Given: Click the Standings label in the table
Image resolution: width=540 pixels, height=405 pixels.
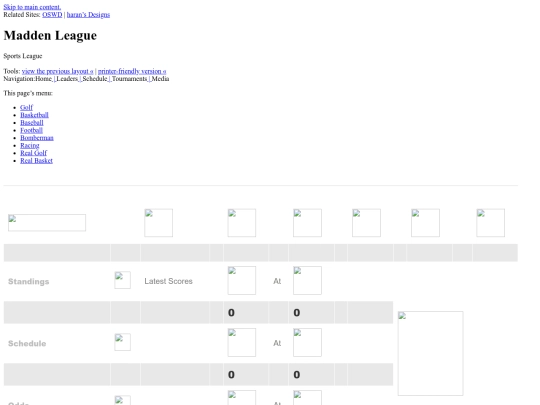Looking at the screenshot, I should (29, 281).
